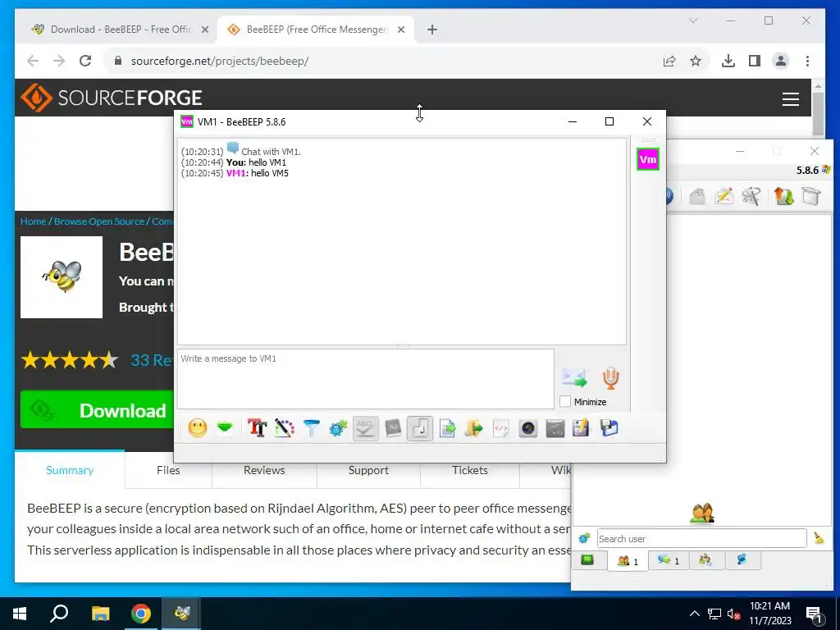Click the green envelope icon in chat toolbar
840x630 pixels.
[225, 428]
